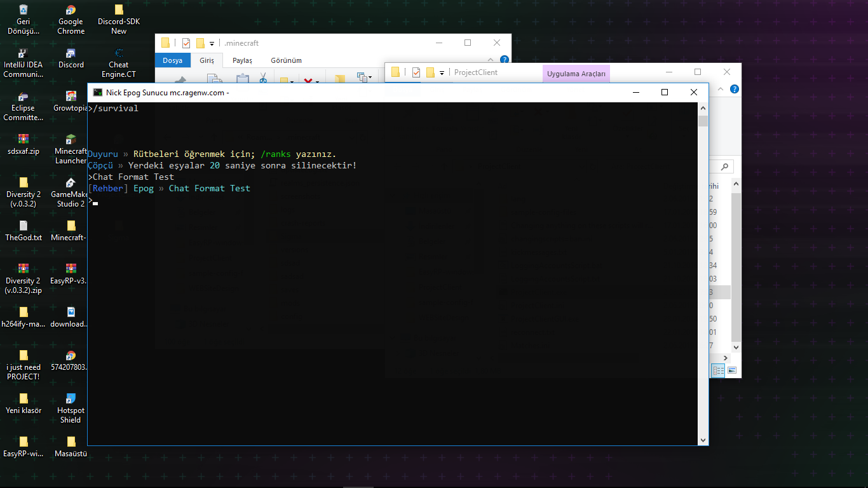Collapse the ribbon using the chevron arrow
Image resolution: width=868 pixels, height=488 pixels.
pos(490,60)
